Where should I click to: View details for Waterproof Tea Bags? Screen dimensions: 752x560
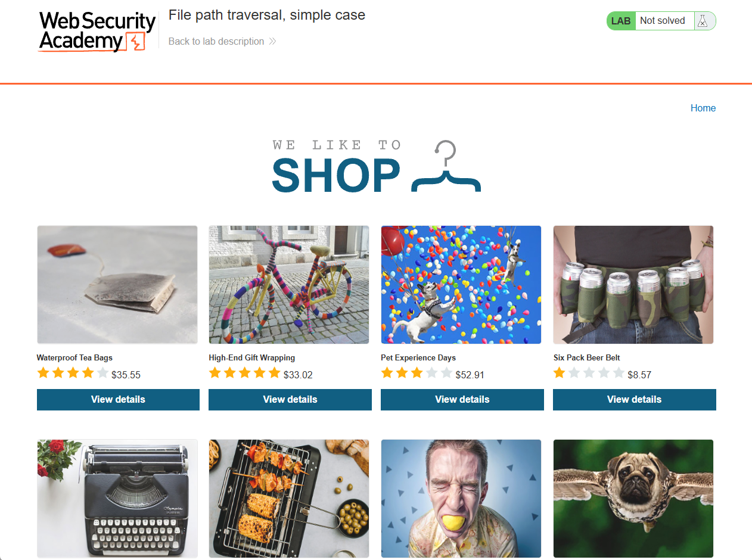tap(118, 400)
